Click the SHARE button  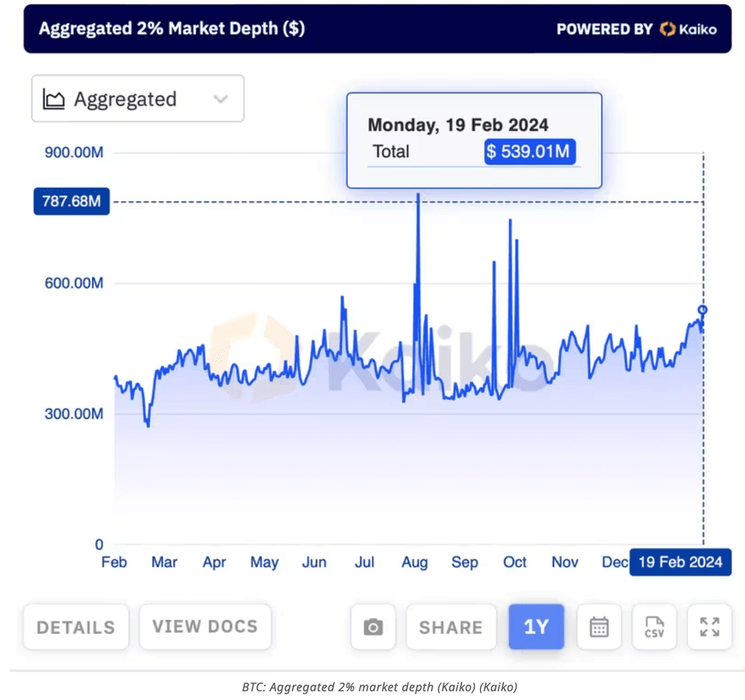(x=450, y=627)
